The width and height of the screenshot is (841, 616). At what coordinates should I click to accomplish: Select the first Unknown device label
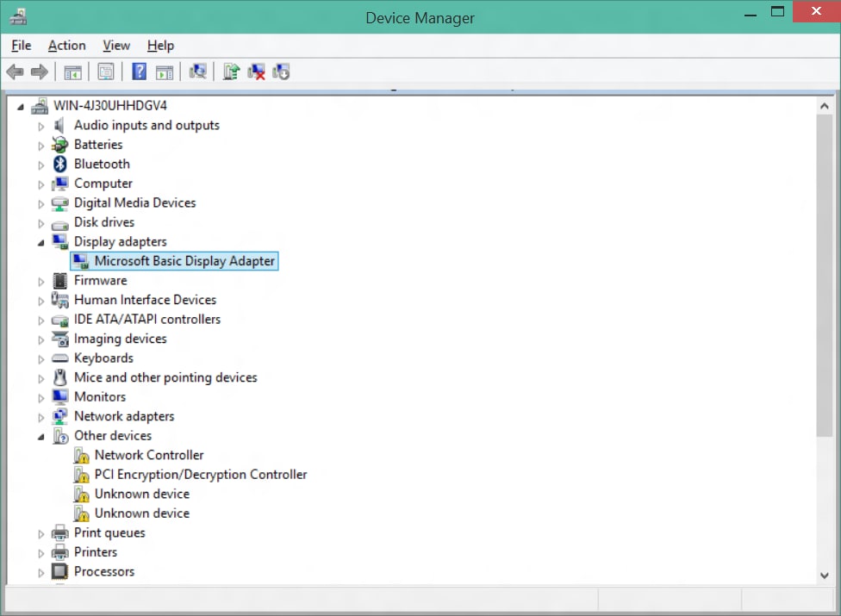[142, 494]
